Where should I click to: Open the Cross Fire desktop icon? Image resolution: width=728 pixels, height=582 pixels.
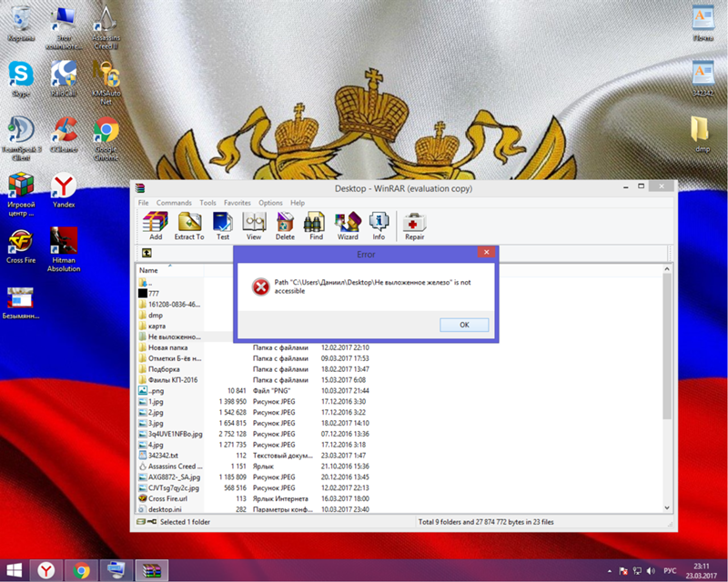[x=21, y=246]
